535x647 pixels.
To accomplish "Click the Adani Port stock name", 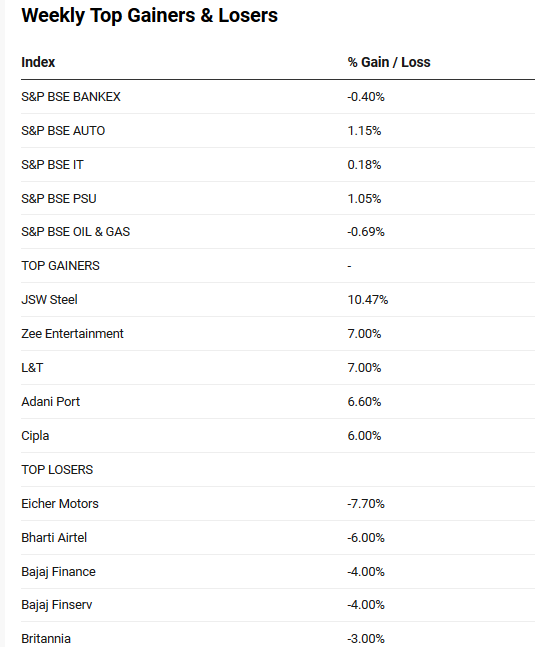I will (x=51, y=401).
